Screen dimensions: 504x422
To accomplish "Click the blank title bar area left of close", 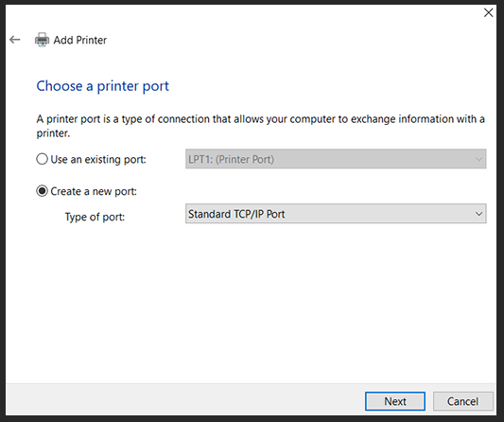I will click(244, 13).
